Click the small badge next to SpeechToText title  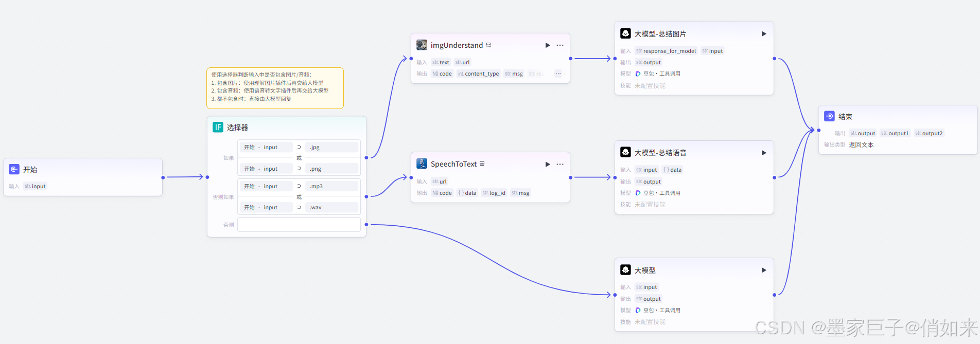pos(482,164)
